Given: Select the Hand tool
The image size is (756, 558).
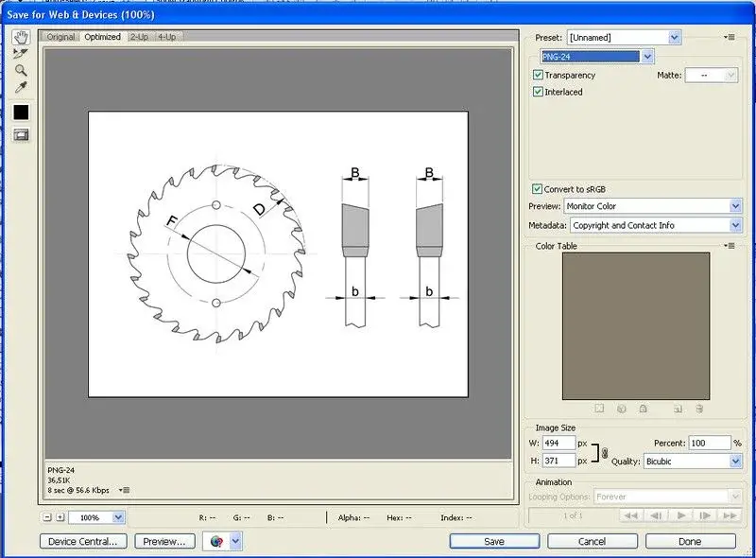Looking at the screenshot, I should (21, 37).
